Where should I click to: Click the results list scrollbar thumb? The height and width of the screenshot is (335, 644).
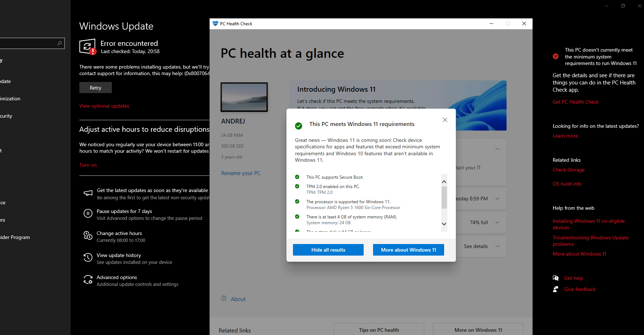[x=444, y=197]
